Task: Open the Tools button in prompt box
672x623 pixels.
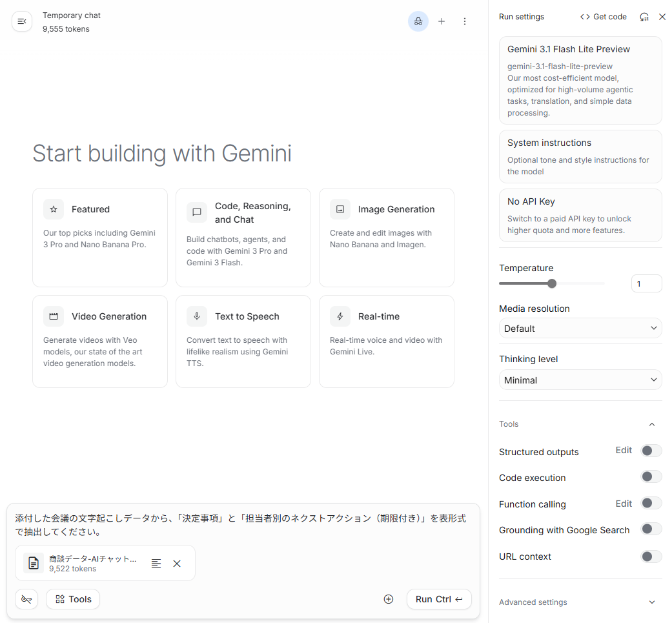Action: (73, 599)
